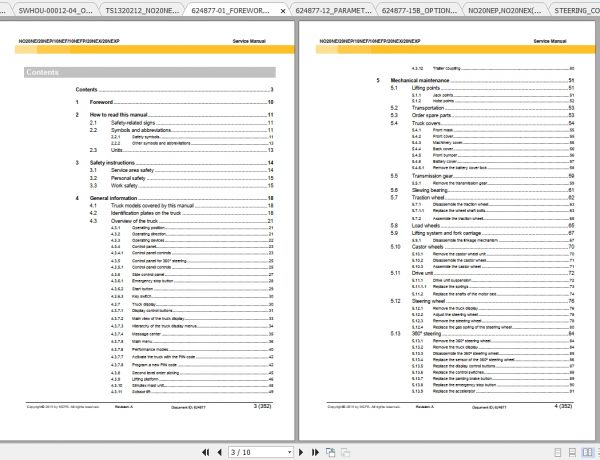Open 'Slewing bearing' contents entry
The width and height of the screenshot is (600, 460).
483,190
